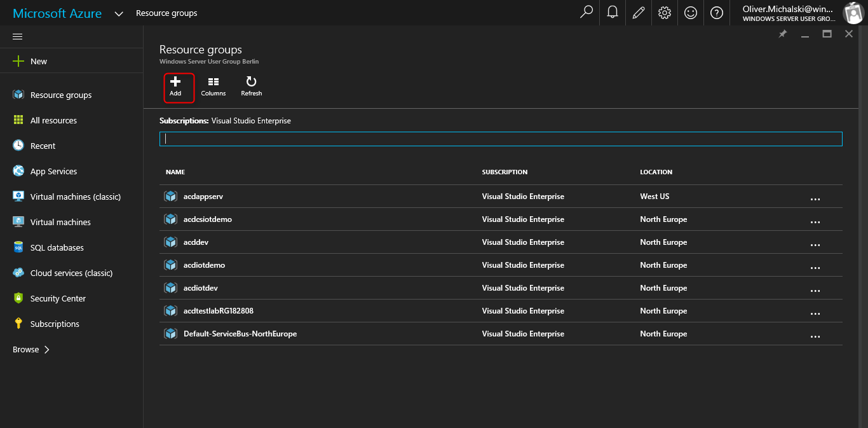Image resolution: width=868 pixels, height=428 pixels.
Task: Click West US location of acdappserv
Action: pos(654,197)
